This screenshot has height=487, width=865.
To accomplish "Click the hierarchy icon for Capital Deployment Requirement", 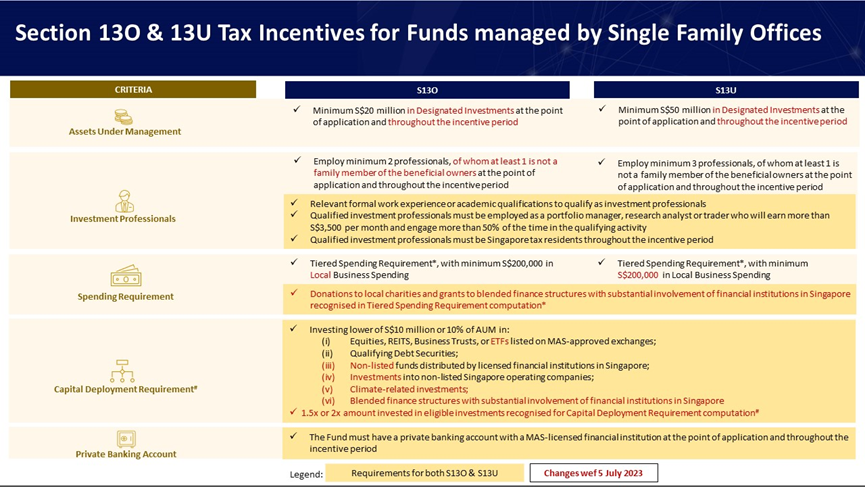I will [122, 371].
